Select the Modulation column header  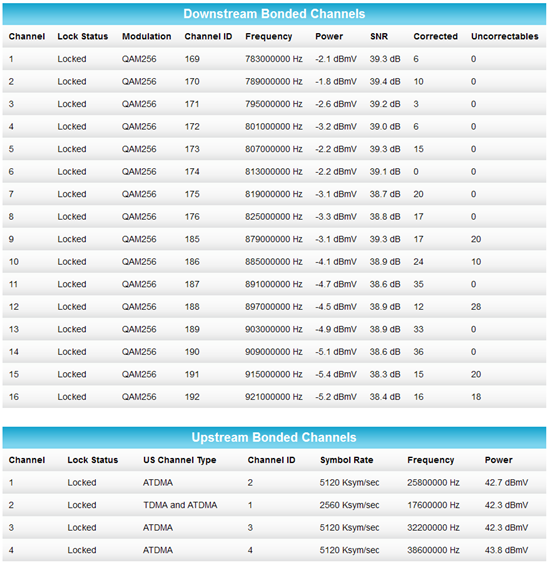pyautogui.click(x=146, y=36)
